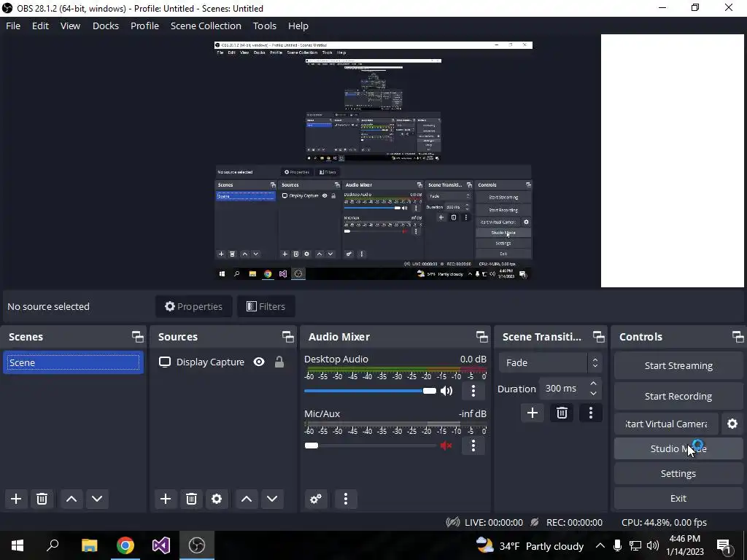Delete selected source with trash icon
The image size is (747, 560).
pyautogui.click(x=191, y=499)
